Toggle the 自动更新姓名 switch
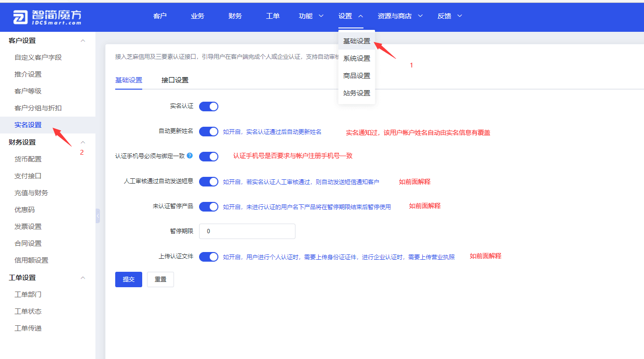The height and width of the screenshot is (359, 644). click(209, 132)
